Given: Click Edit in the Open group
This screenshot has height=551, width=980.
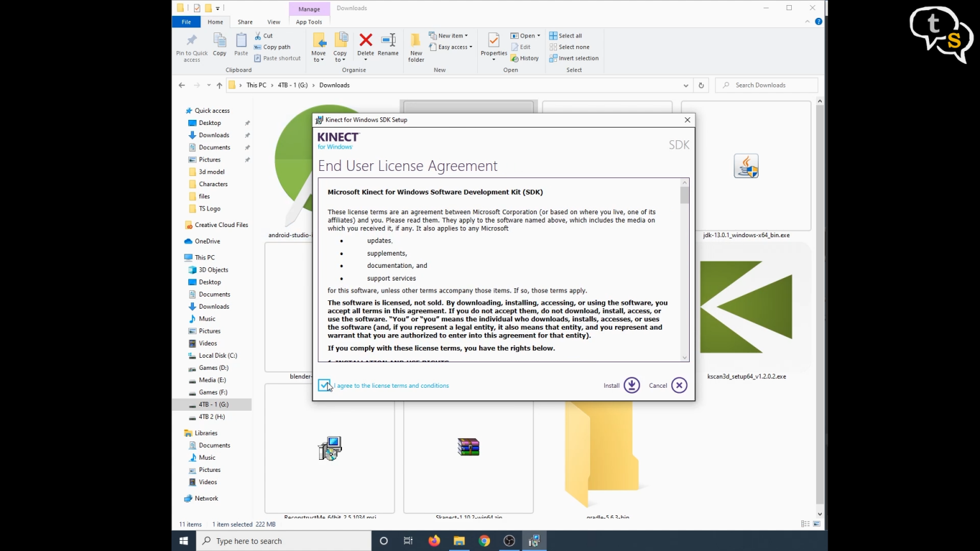Looking at the screenshot, I should pos(521,47).
